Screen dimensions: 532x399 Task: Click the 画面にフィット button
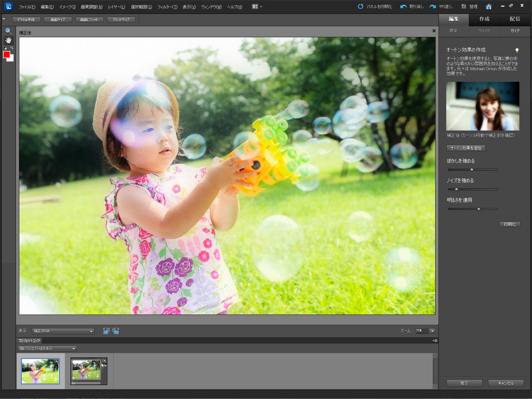89,20
